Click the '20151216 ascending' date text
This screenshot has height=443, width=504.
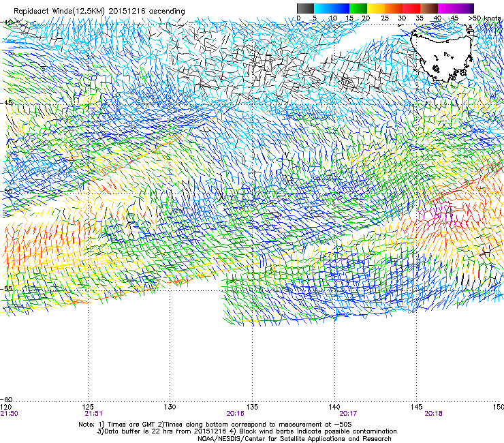tap(147, 12)
